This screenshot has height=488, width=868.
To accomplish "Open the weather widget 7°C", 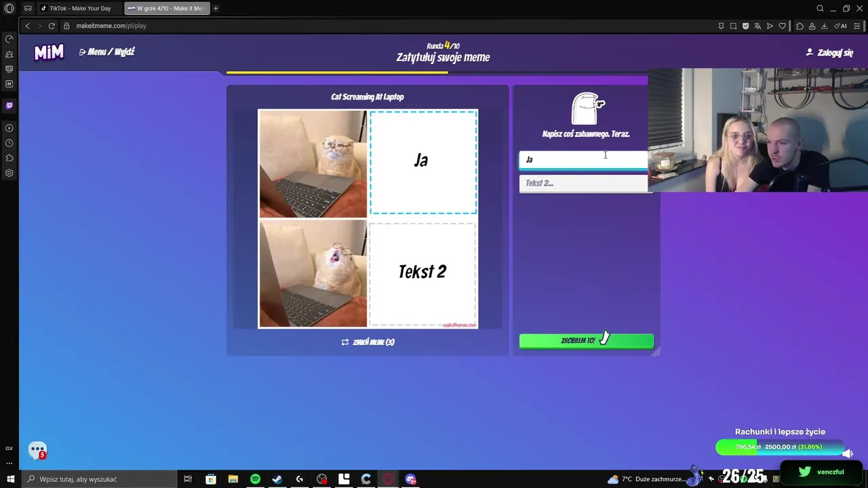I will (x=646, y=479).
